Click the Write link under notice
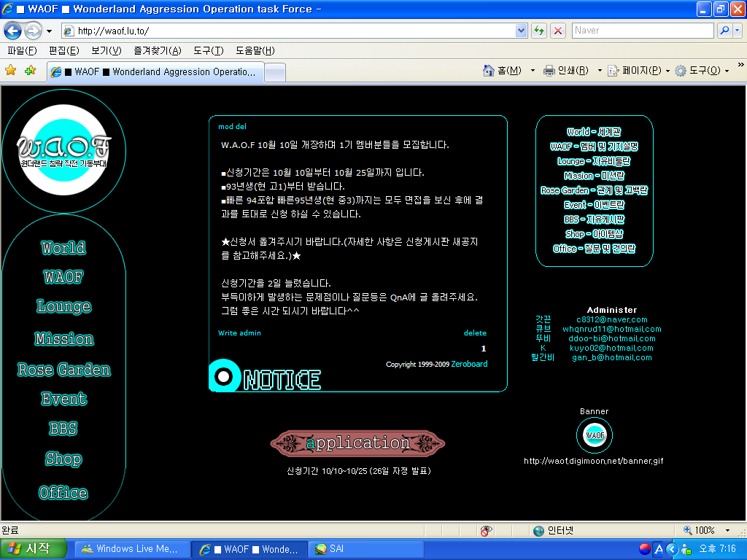Viewport: 747px width, 560px height. tap(228, 332)
